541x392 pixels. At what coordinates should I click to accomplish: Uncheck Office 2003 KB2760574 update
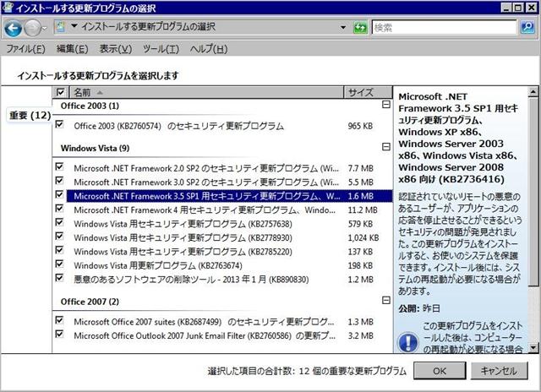59,124
